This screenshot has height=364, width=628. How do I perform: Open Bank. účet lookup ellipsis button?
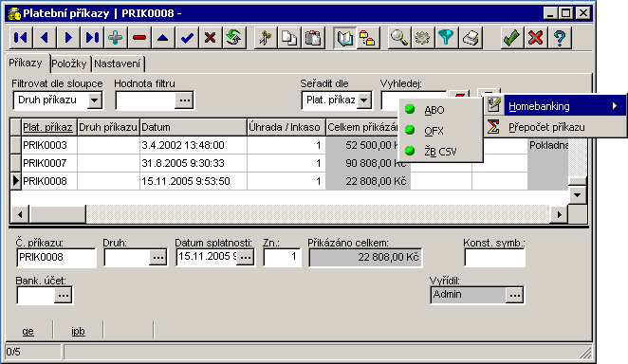[64, 295]
